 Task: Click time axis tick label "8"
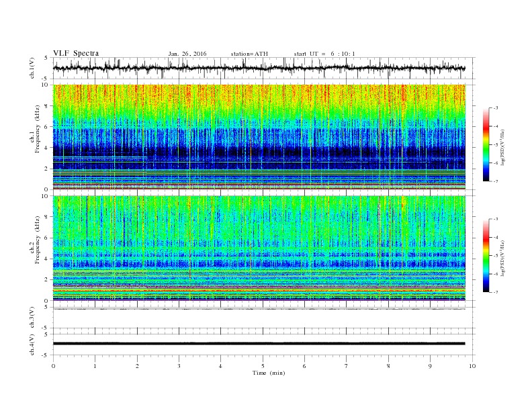click(388, 366)
